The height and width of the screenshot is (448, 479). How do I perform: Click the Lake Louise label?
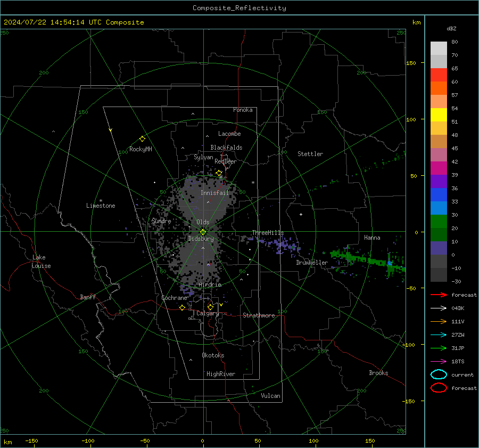pyautogui.click(x=41, y=262)
